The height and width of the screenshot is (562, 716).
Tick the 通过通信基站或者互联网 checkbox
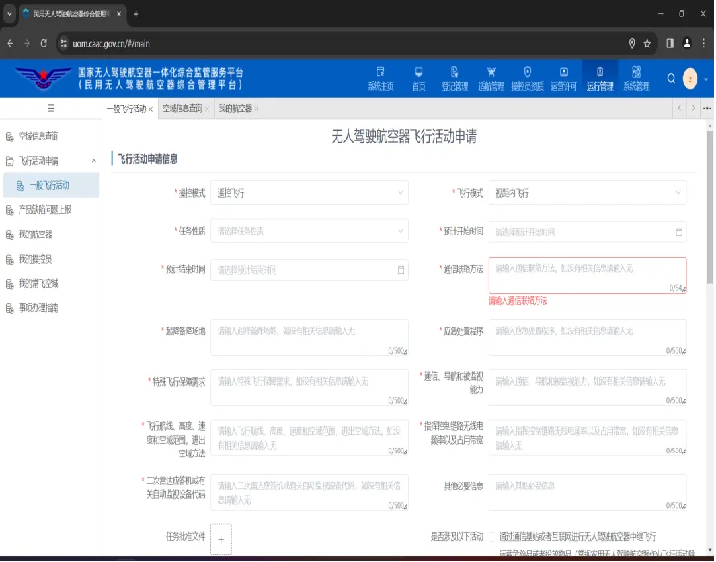tap(492, 537)
